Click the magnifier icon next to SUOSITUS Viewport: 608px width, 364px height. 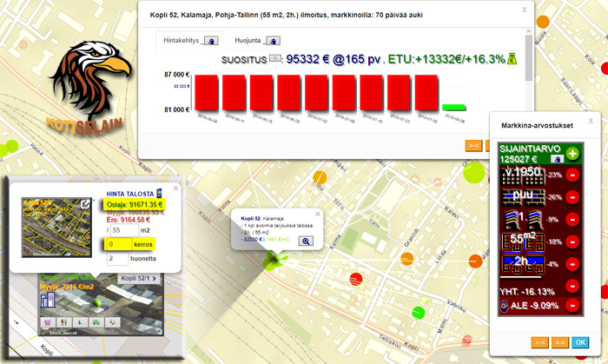tap(275, 58)
